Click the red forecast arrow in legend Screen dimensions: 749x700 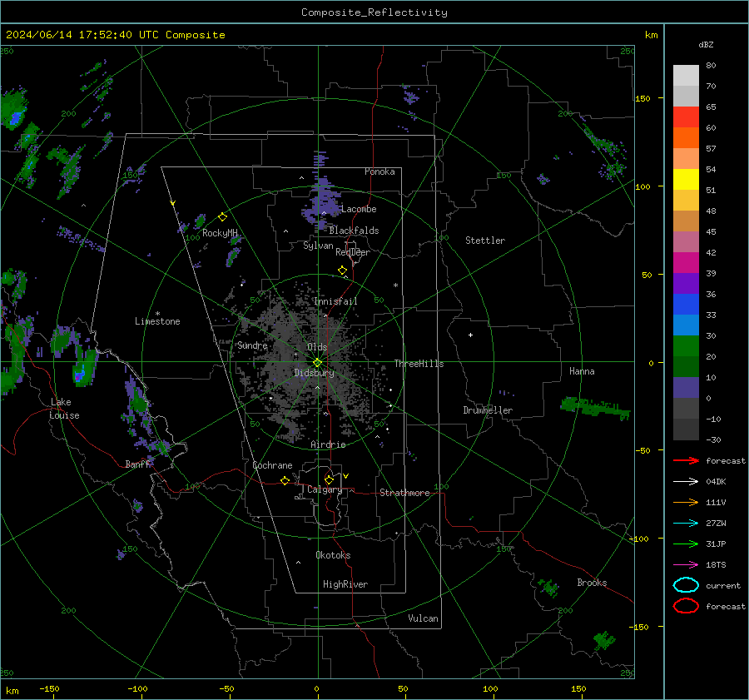tap(686, 460)
